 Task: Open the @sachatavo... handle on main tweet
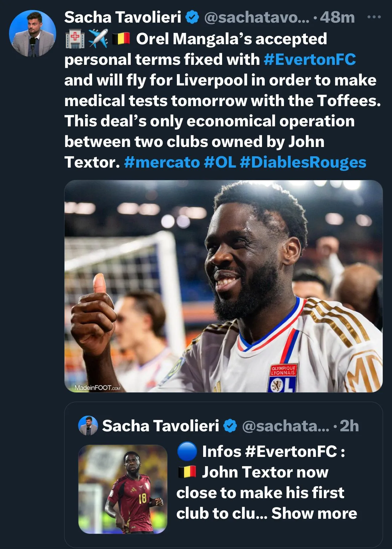[x=256, y=17]
